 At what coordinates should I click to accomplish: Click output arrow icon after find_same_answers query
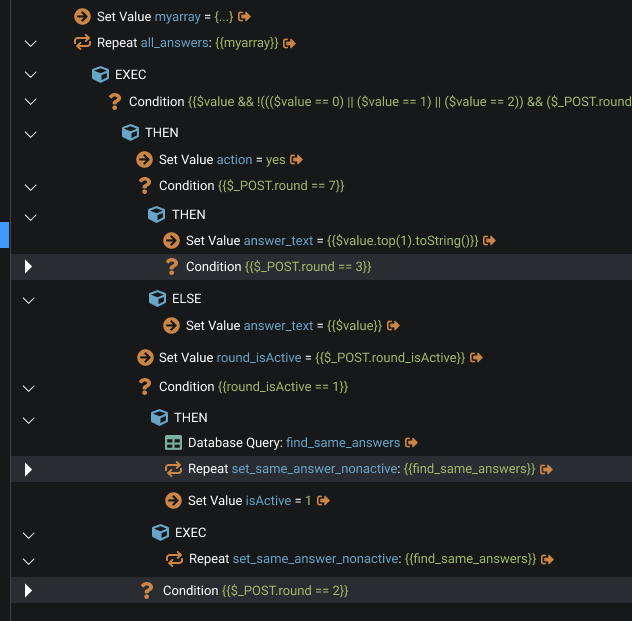[x=412, y=442]
